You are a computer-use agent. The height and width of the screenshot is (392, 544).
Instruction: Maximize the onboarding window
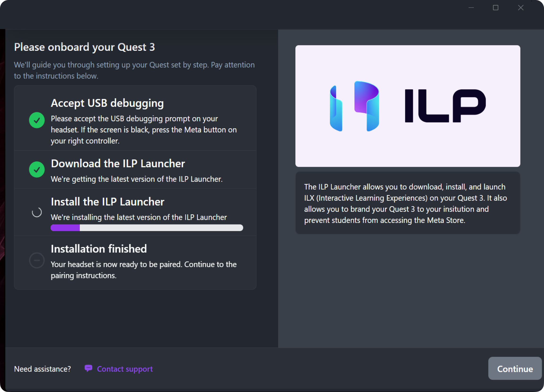(x=496, y=8)
